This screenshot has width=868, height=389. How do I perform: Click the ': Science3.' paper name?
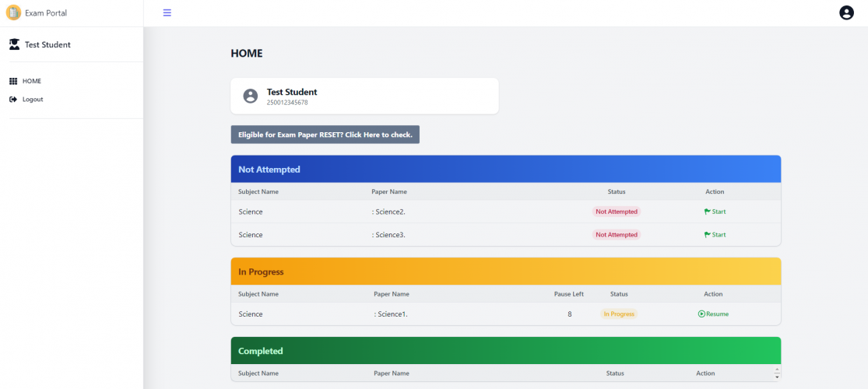coord(388,235)
